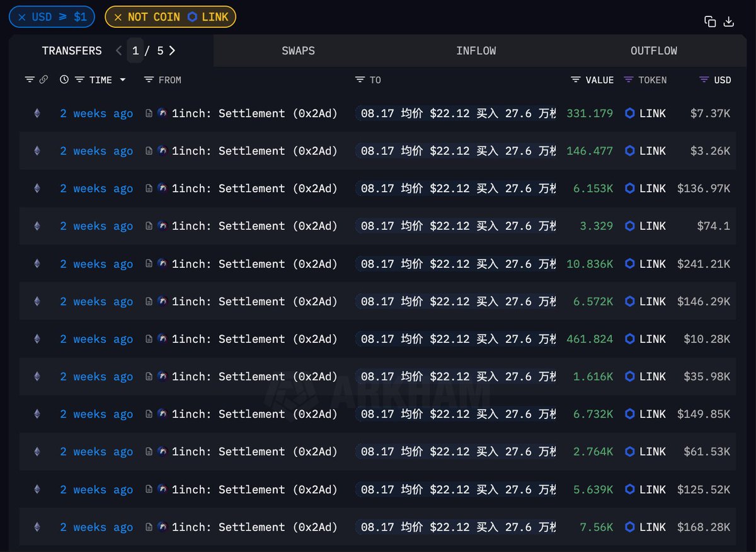
Task: Open the TIME column filter
Action: point(79,79)
